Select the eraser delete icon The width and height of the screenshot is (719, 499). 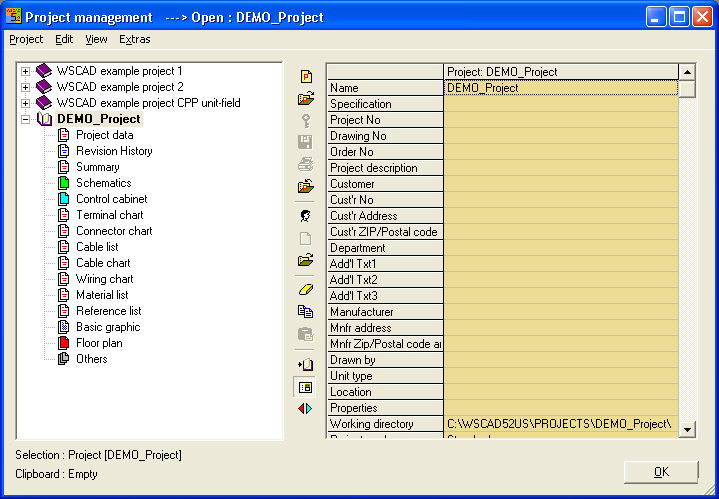point(306,290)
